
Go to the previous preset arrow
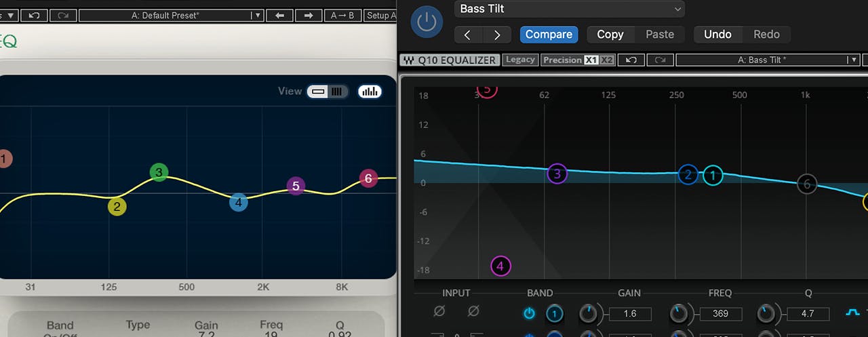467,35
